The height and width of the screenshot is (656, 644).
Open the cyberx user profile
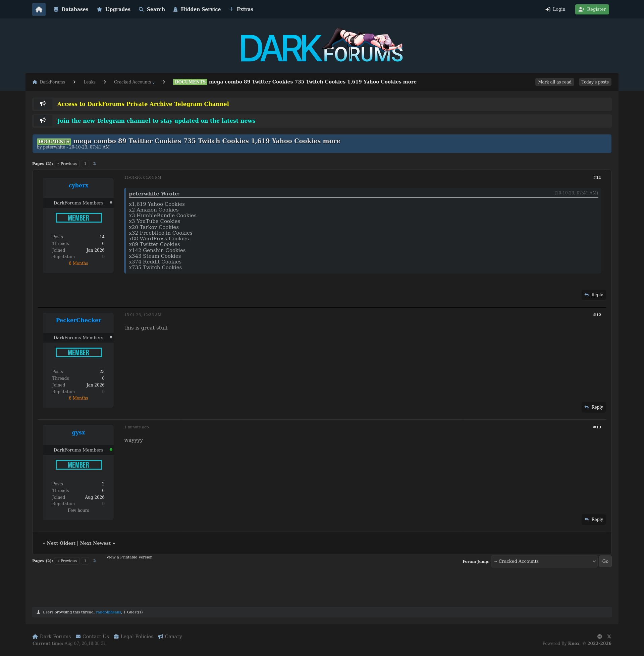click(78, 186)
